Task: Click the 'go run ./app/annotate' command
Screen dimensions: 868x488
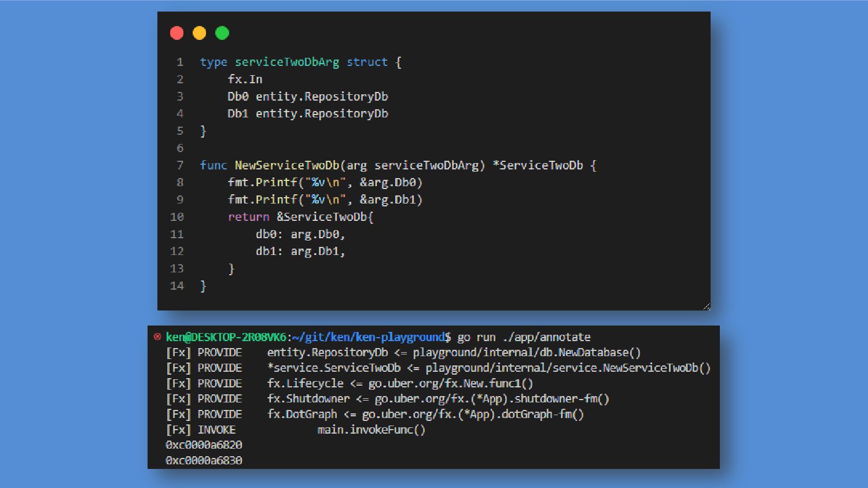Action: pyautogui.click(x=524, y=337)
